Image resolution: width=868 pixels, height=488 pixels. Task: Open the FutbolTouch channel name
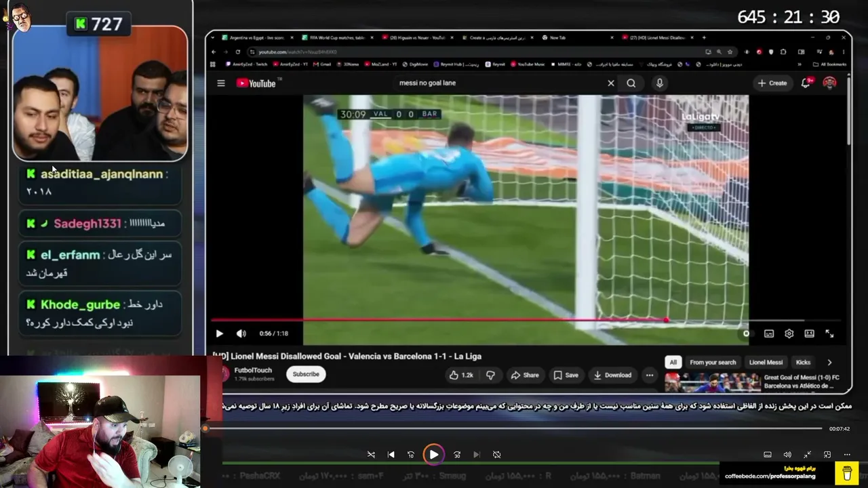(x=253, y=371)
